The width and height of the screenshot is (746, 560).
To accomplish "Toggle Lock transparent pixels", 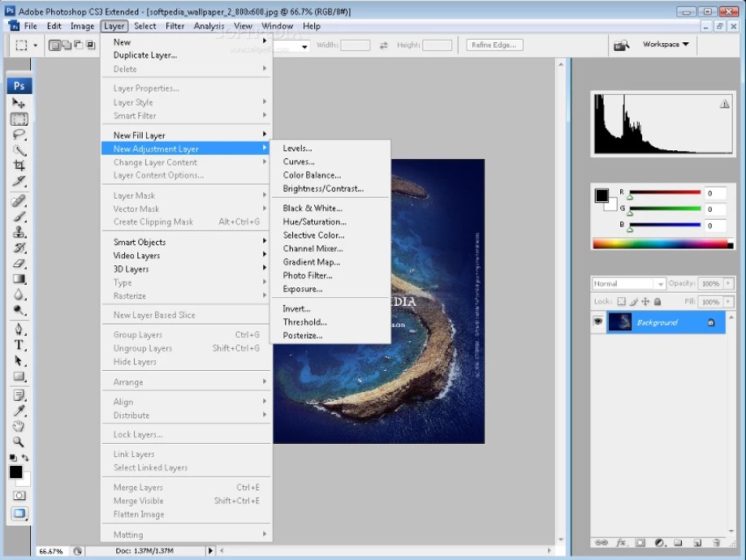I will (x=623, y=302).
